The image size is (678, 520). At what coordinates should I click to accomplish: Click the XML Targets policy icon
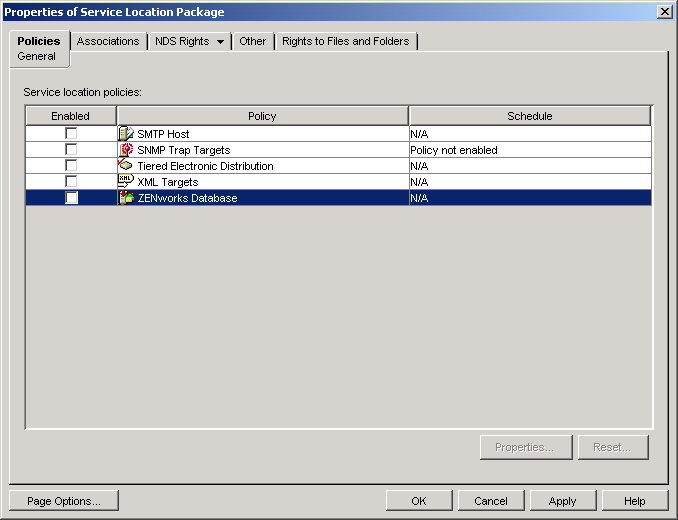click(126, 182)
